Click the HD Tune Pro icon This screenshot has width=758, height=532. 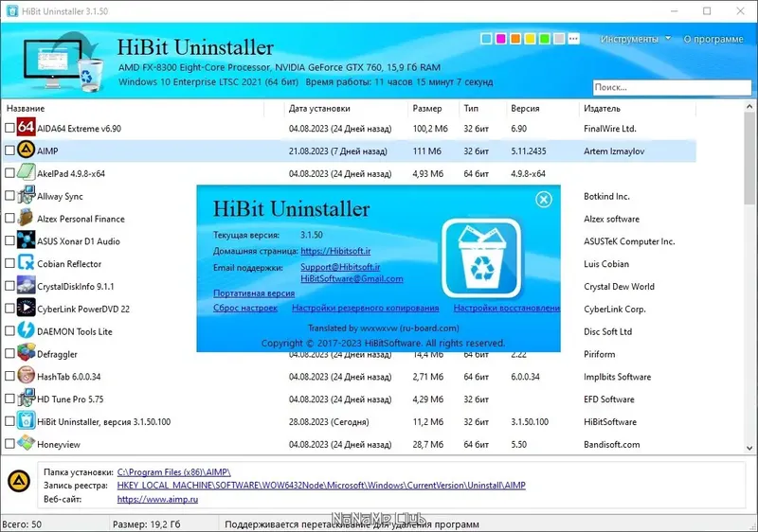pos(26,399)
